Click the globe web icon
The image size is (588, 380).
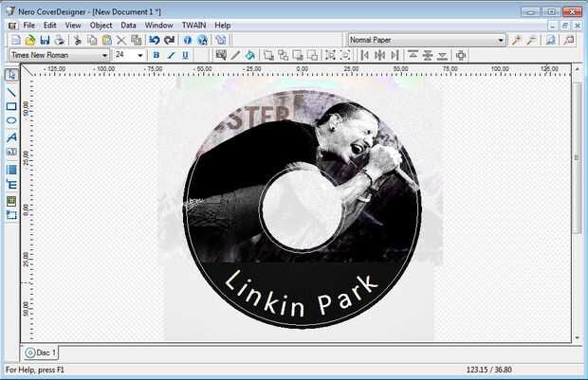[x=202, y=40]
